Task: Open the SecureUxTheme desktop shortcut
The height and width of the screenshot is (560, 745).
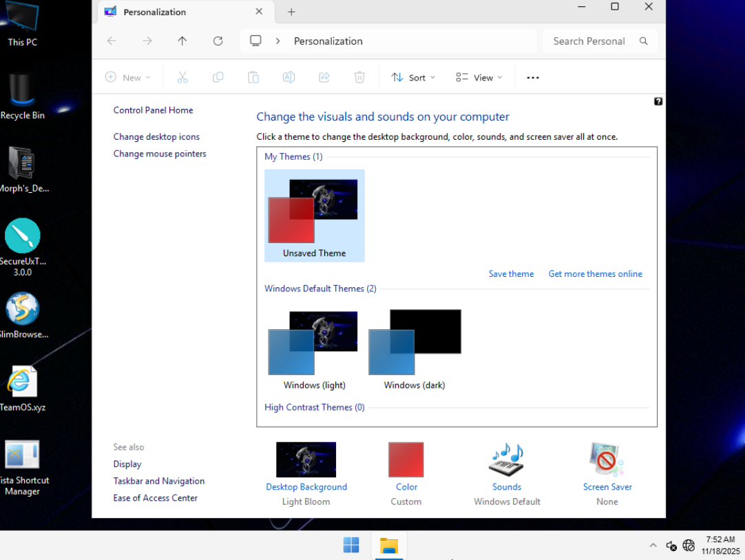Action: point(23,236)
